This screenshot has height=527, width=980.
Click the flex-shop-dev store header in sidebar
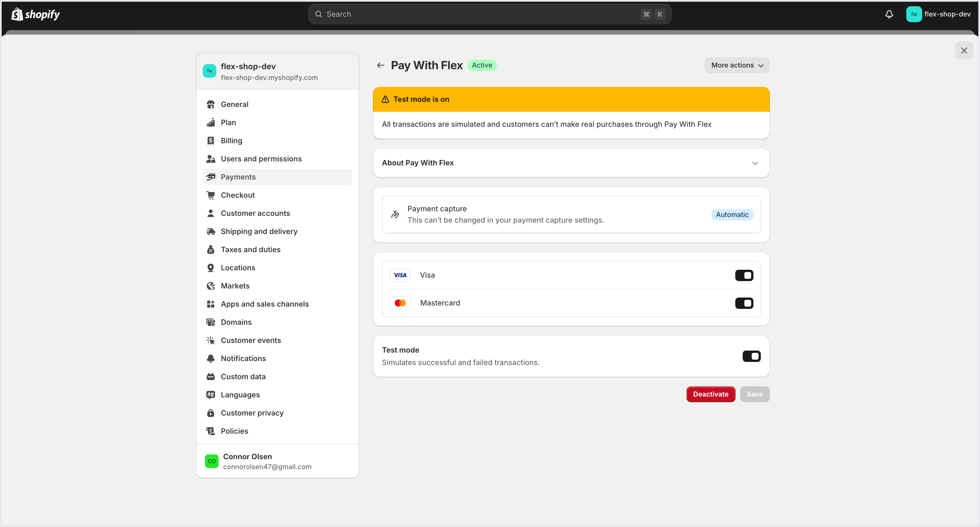(x=278, y=71)
